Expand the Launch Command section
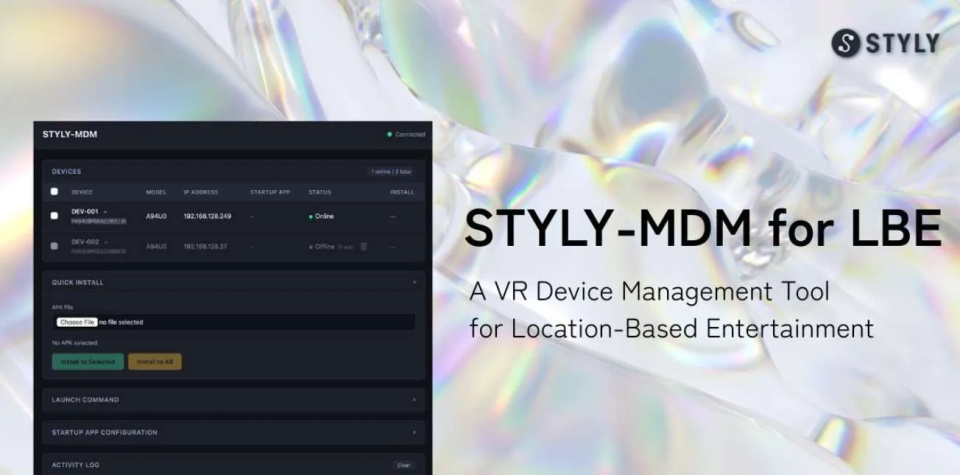The image size is (960, 475). point(233,400)
